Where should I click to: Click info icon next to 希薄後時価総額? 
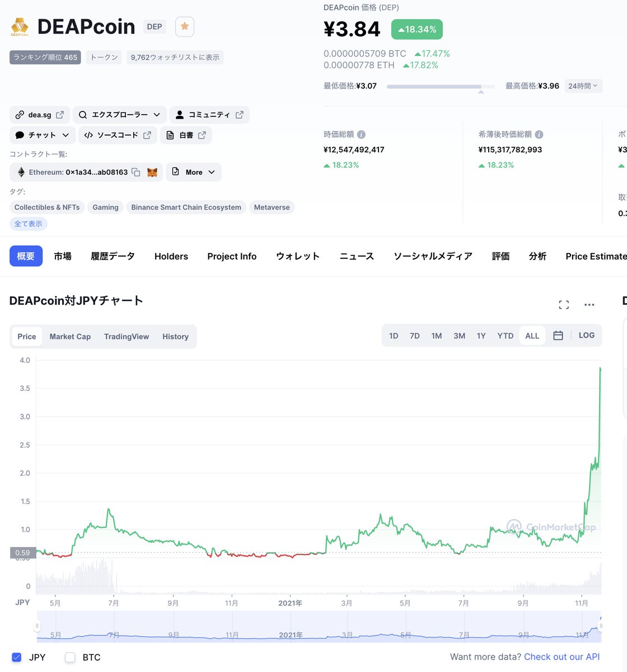(539, 134)
